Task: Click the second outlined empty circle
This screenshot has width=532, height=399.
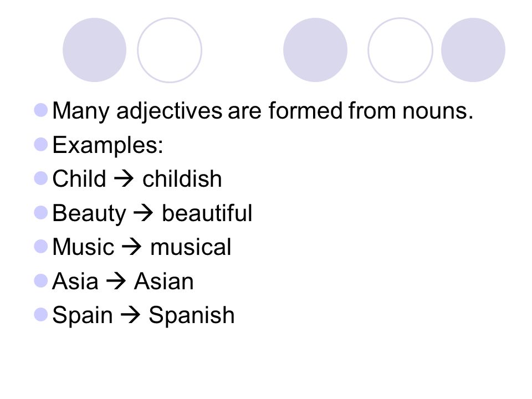Action: [x=400, y=50]
